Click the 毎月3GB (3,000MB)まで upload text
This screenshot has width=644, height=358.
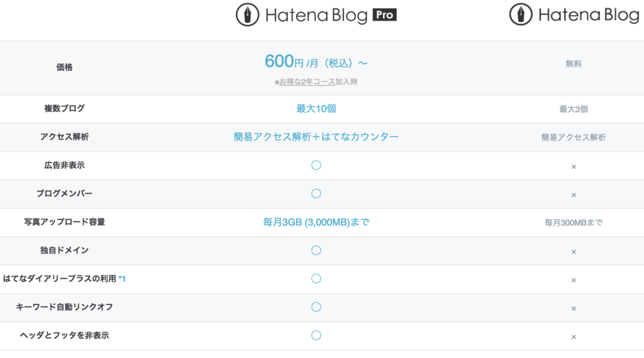tap(316, 221)
